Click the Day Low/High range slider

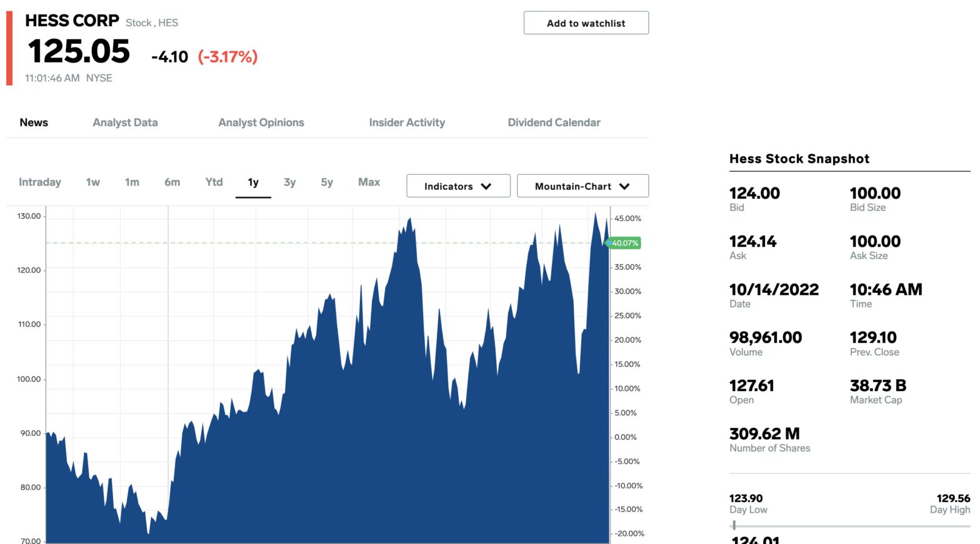pos(849,526)
